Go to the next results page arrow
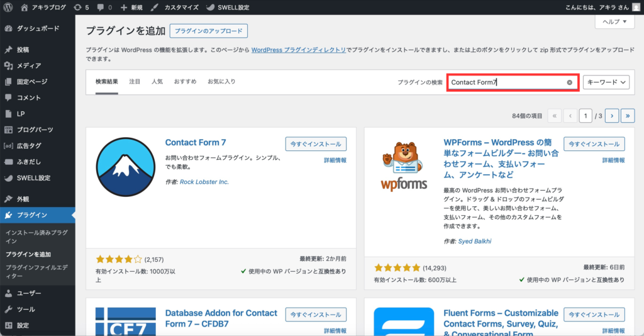Viewport: 644px width, 336px height. pos(611,116)
